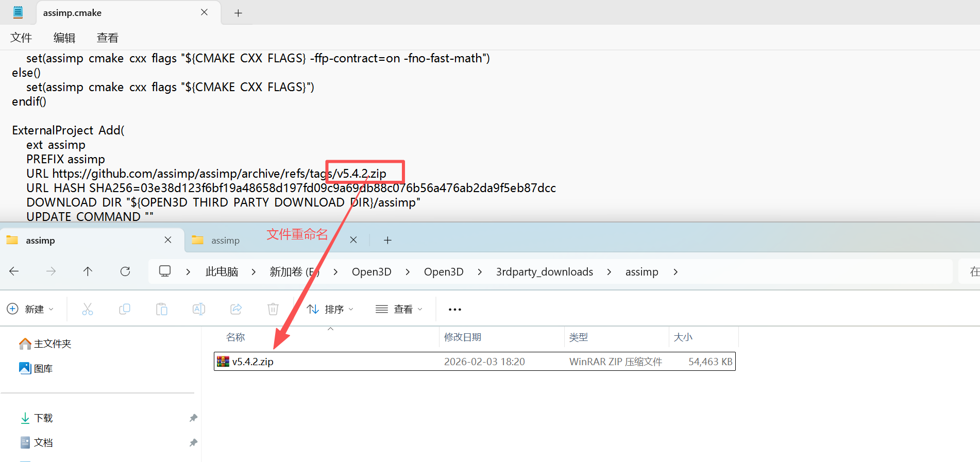This screenshot has width=980, height=462.
Task: Sort by 大小 column header
Action: [683, 337]
